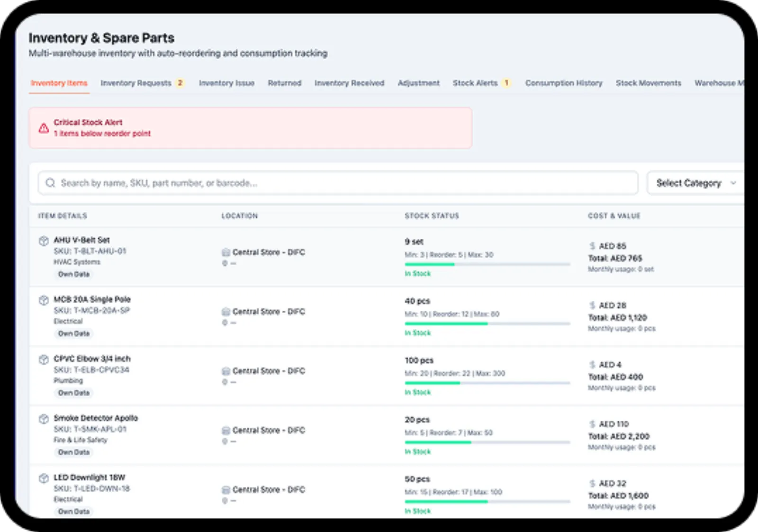758x532 pixels.
Task: View the Consumption History tab
Action: click(564, 83)
